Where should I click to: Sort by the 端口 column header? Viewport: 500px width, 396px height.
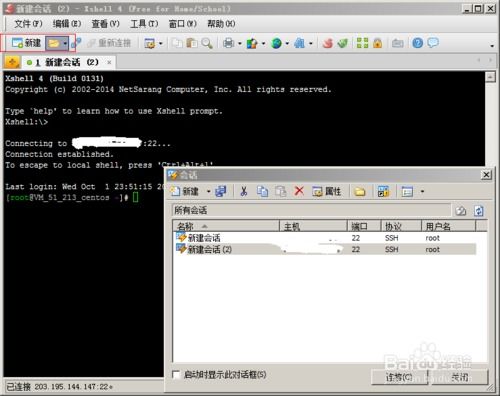click(x=364, y=226)
